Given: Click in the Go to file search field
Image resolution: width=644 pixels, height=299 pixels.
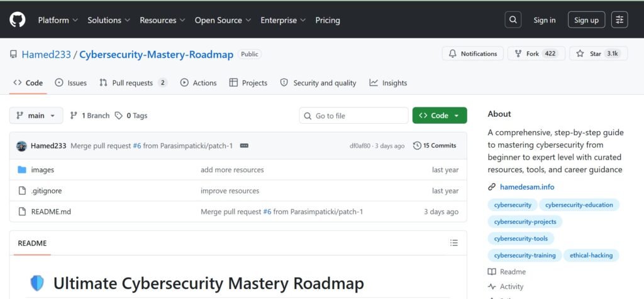Looking at the screenshot, I should tap(353, 116).
